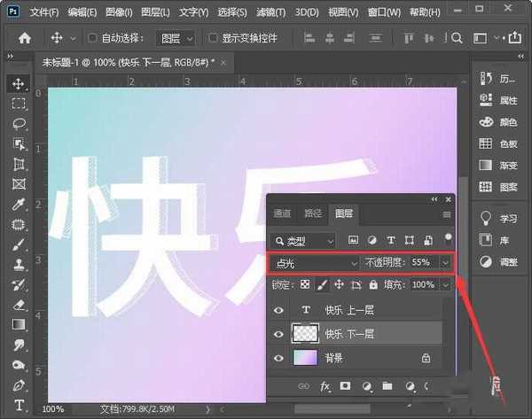Open the 图层 auto-select target dropdown
Viewport: 532px width, 419px height.
tap(176, 39)
